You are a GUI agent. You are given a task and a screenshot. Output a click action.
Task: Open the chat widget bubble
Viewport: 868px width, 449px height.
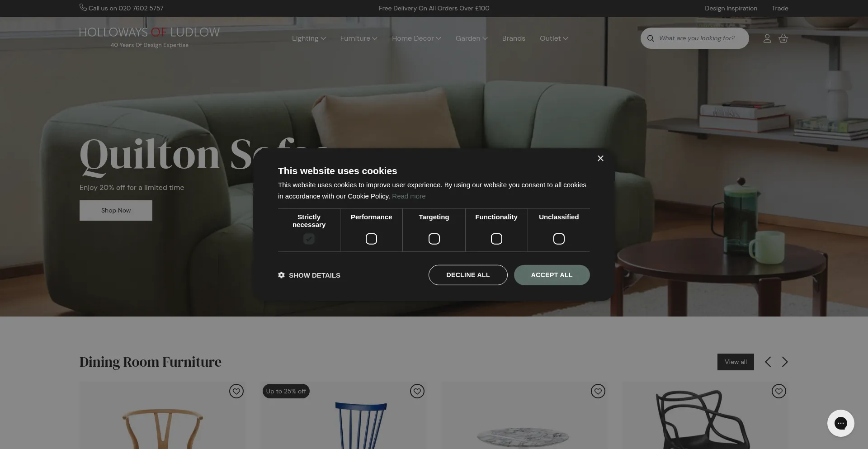841,423
